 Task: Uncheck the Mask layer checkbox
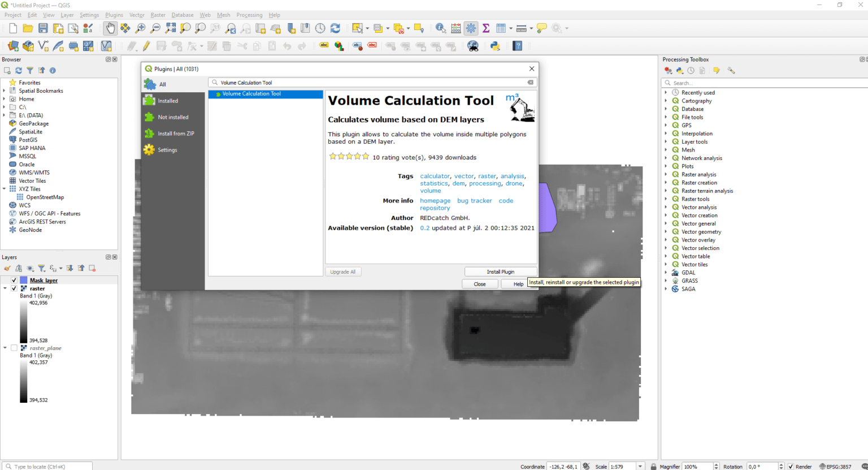12,280
